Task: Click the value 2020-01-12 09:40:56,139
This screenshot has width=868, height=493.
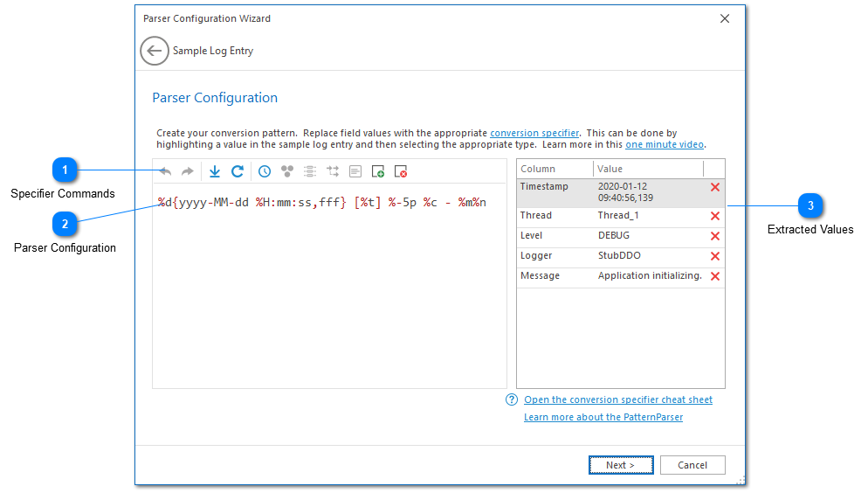Action: coord(625,192)
